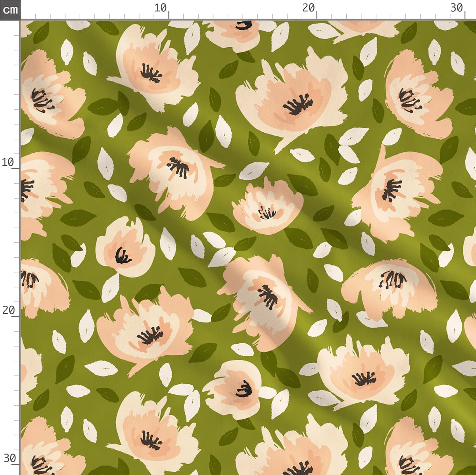Click the cm unit label
This screenshot has width=476, height=475.
(x=10, y=10)
